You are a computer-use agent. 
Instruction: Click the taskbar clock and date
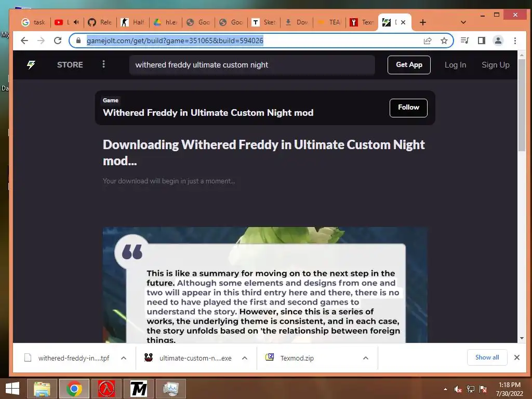coord(510,389)
